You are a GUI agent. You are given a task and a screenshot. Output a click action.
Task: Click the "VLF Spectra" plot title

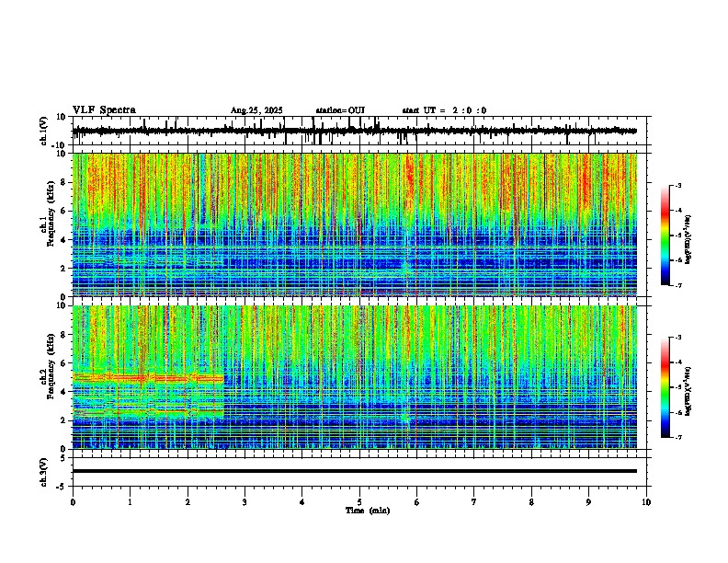pyautogui.click(x=104, y=110)
